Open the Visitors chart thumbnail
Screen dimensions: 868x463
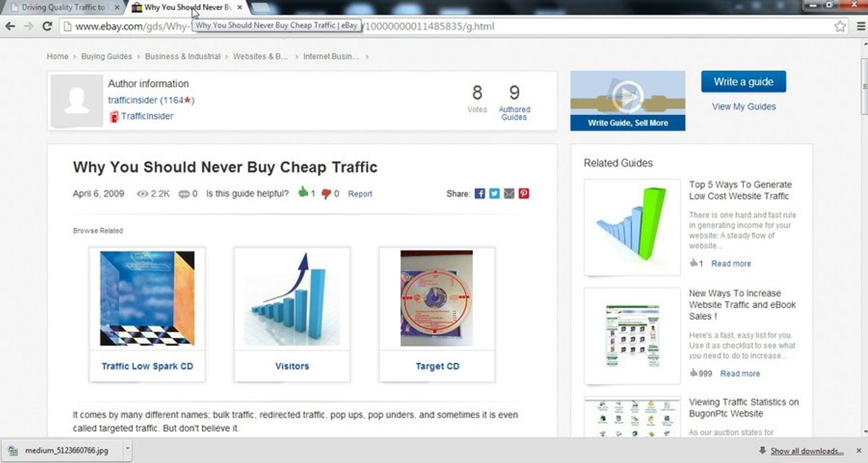click(x=292, y=298)
